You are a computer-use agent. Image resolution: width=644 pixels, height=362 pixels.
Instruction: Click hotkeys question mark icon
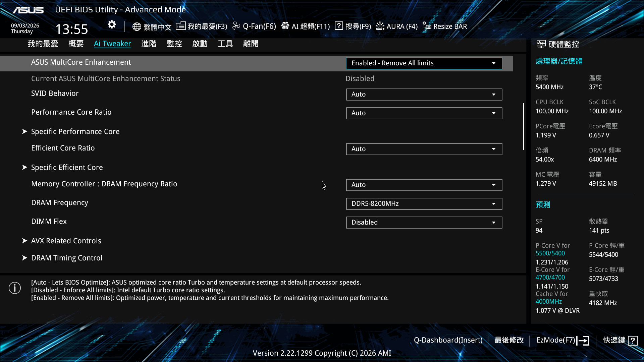tap(633, 341)
